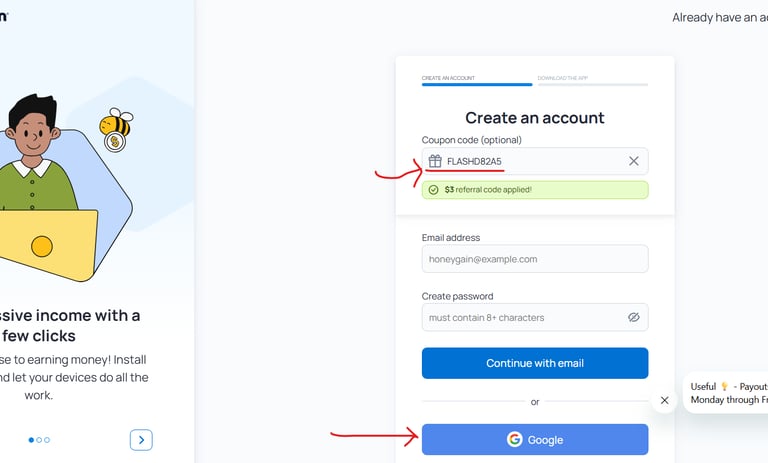
Task: Select the third carousel dot
Action: pyautogui.click(x=47, y=439)
